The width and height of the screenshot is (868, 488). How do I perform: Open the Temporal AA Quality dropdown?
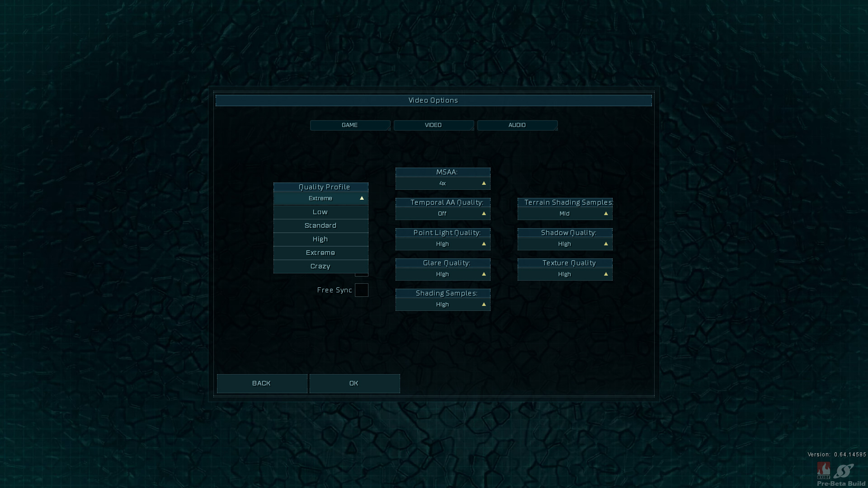coord(443,214)
